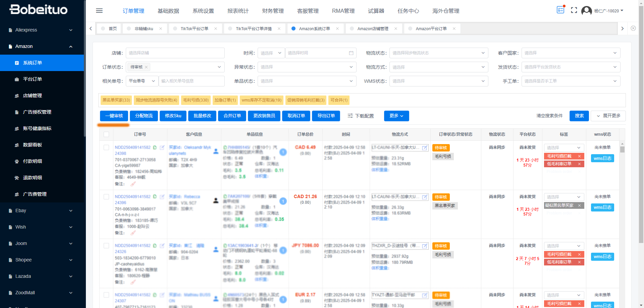Toggle the select-all checkbox in table header
644x308 pixels.
point(106,134)
